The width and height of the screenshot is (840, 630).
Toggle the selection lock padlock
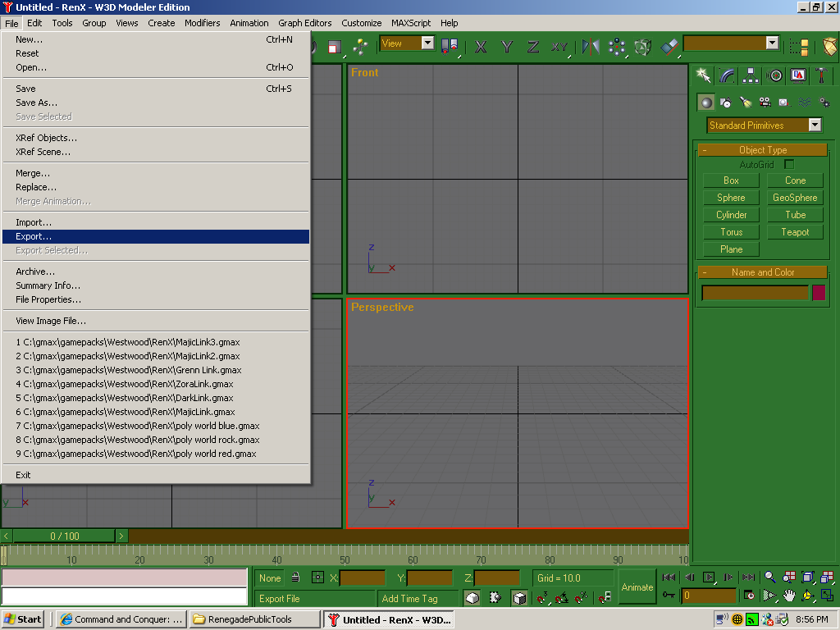[x=295, y=577]
